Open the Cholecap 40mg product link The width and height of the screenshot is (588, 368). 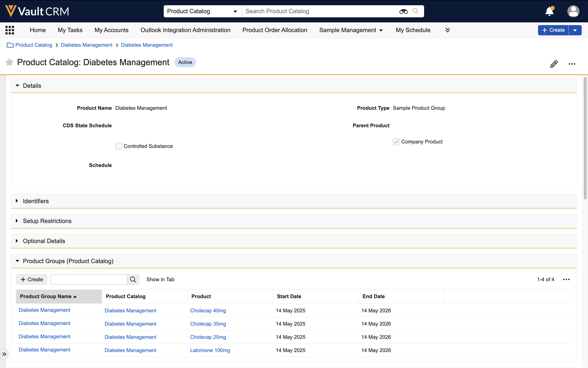208,311
